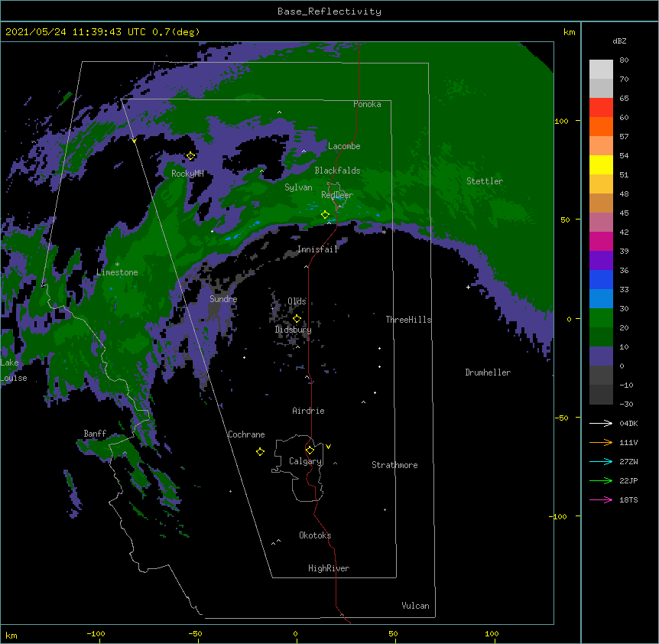Viewport: 659px width, 644px height.
Task: Click the green 22JP arrow in legend
Action: click(601, 480)
